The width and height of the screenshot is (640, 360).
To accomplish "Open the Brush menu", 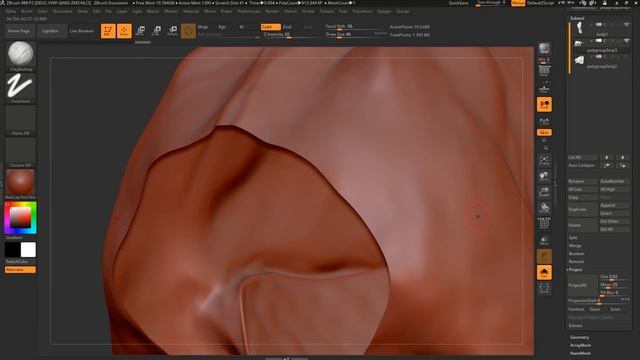I will [x=27, y=11].
